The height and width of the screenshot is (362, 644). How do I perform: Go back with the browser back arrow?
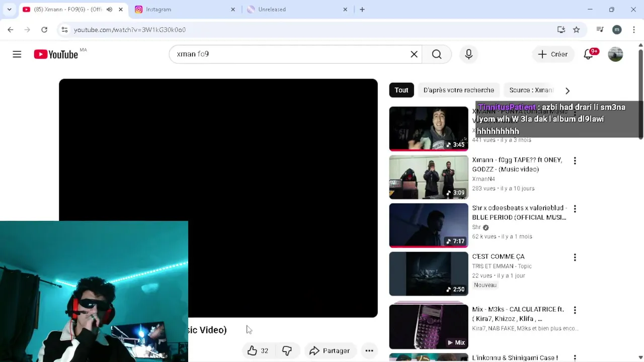click(11, 30)
